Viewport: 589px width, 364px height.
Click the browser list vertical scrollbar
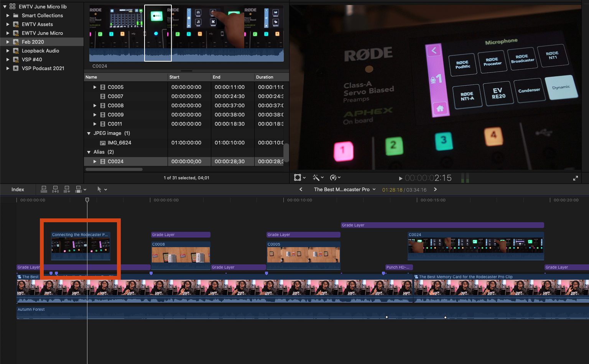click(286, 152)
